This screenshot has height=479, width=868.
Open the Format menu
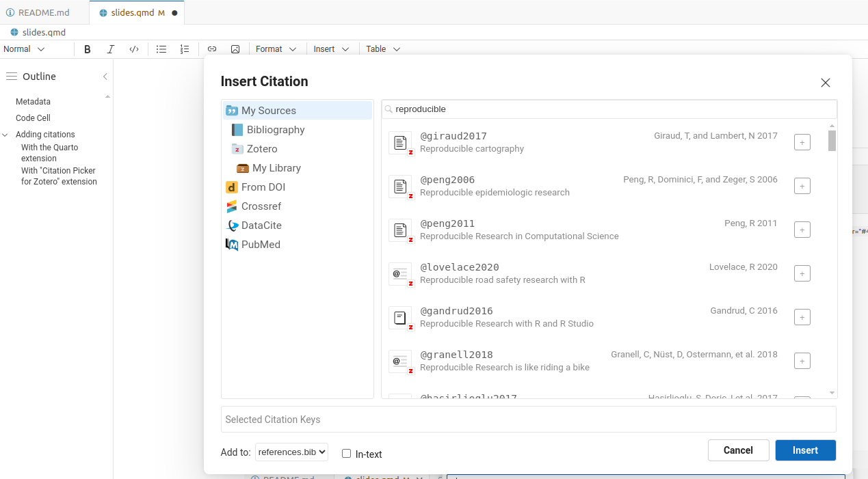[x=276, y=49]
